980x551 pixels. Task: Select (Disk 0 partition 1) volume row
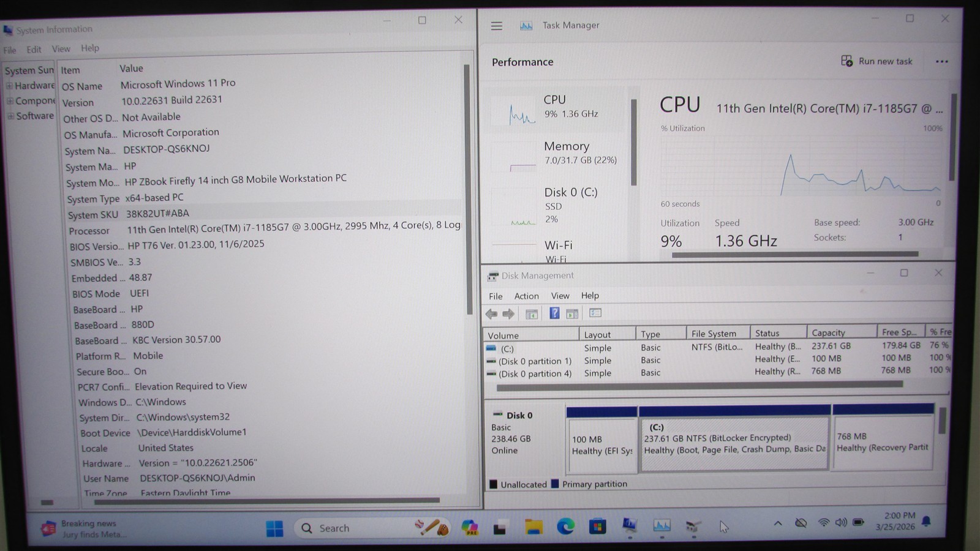[717, 361]
